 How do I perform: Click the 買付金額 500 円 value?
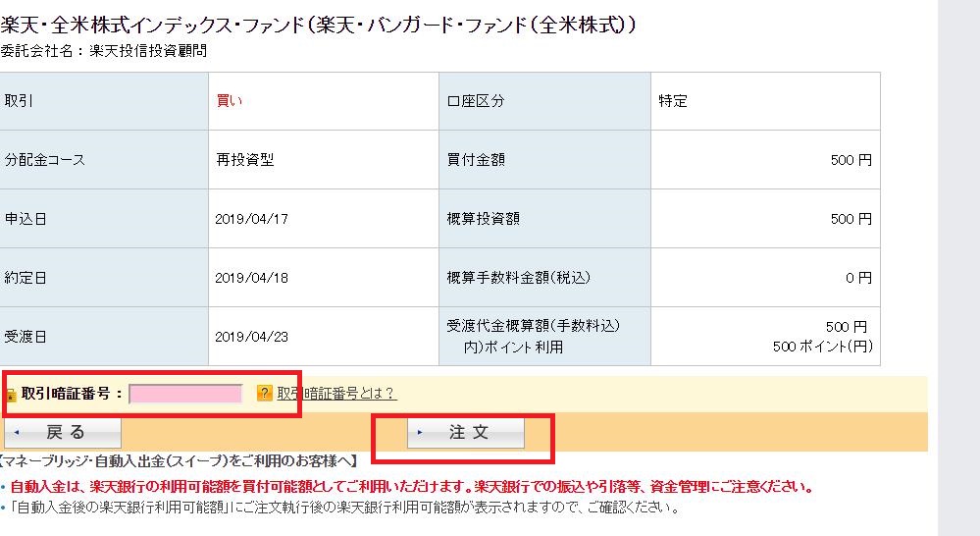tap(851, 159)
